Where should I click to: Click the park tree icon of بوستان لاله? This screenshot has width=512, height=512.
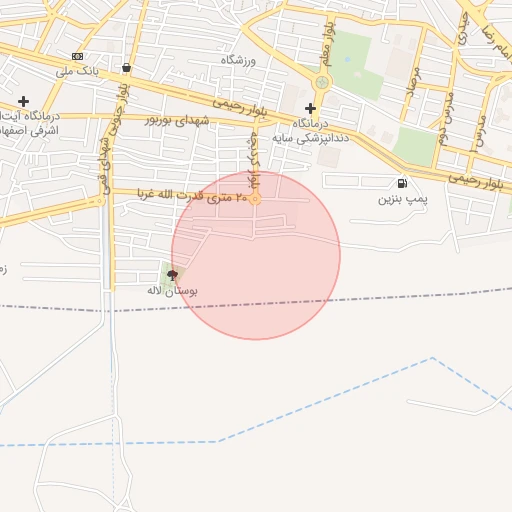pos(172,275)
